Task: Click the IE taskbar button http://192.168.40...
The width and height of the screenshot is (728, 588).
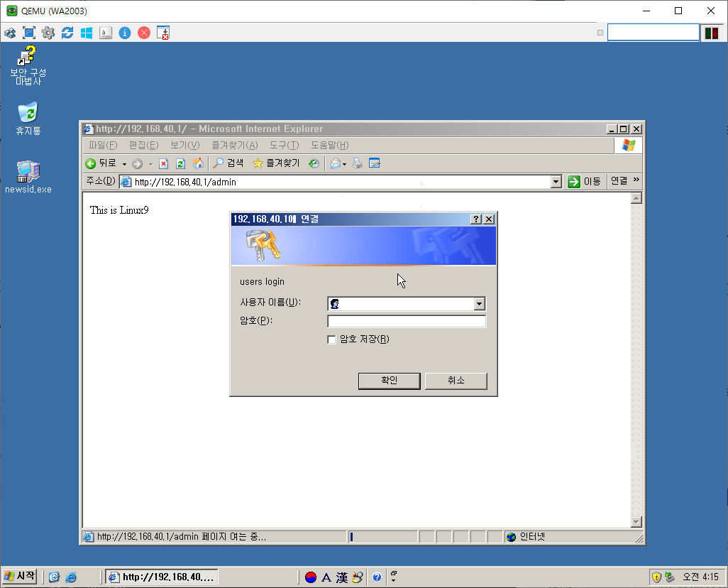Action: tap(162, 577)
